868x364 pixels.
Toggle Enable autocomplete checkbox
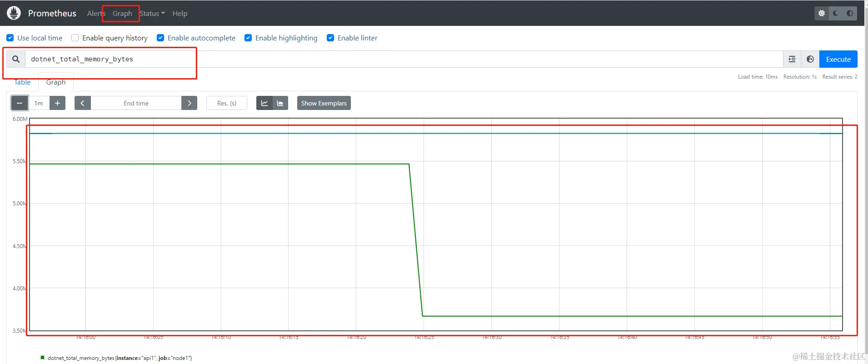pos(160,38)
